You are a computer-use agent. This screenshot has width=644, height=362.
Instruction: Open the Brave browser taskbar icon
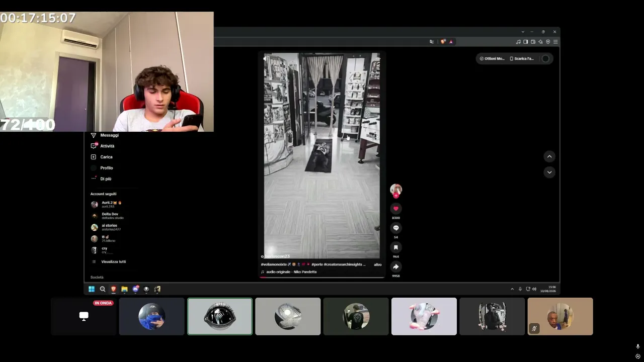(x=113, y=289)
